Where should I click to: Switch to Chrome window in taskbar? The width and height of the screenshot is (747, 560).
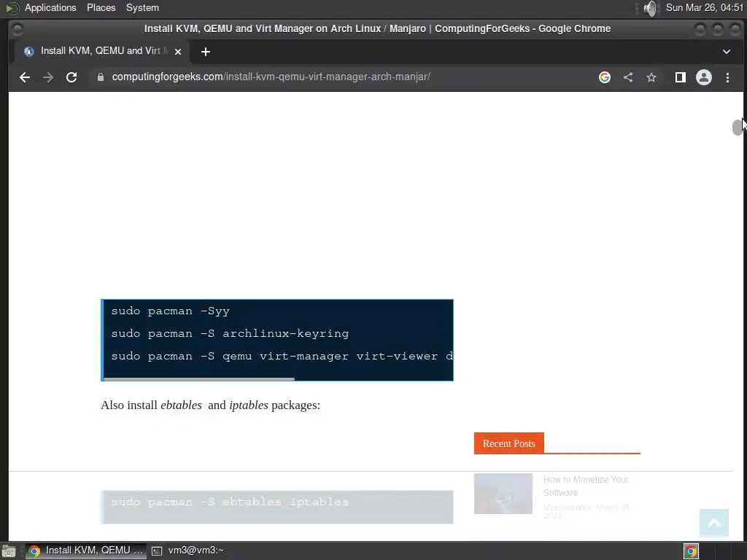86,551
